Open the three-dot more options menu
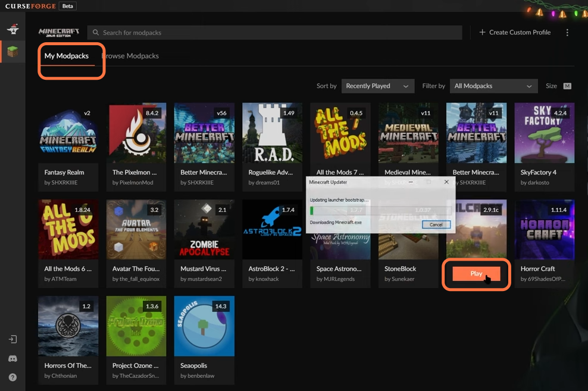The image size is (588, 391). [567, 33]
